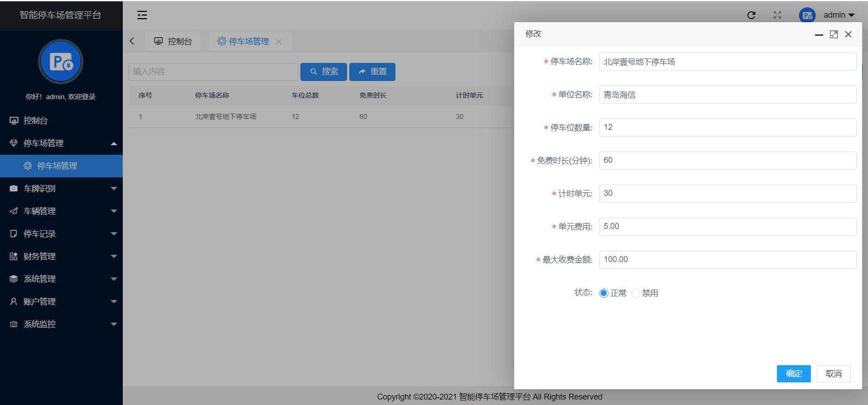The width and height of the screenshot is (868, 405).
Task: Click the parking platform logo avatar
Action: point(61,62)
